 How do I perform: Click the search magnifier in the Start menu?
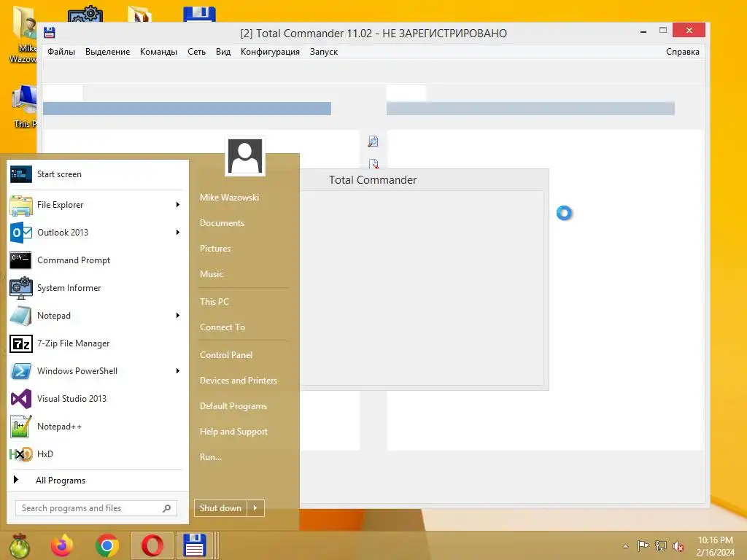coord(167,508)
